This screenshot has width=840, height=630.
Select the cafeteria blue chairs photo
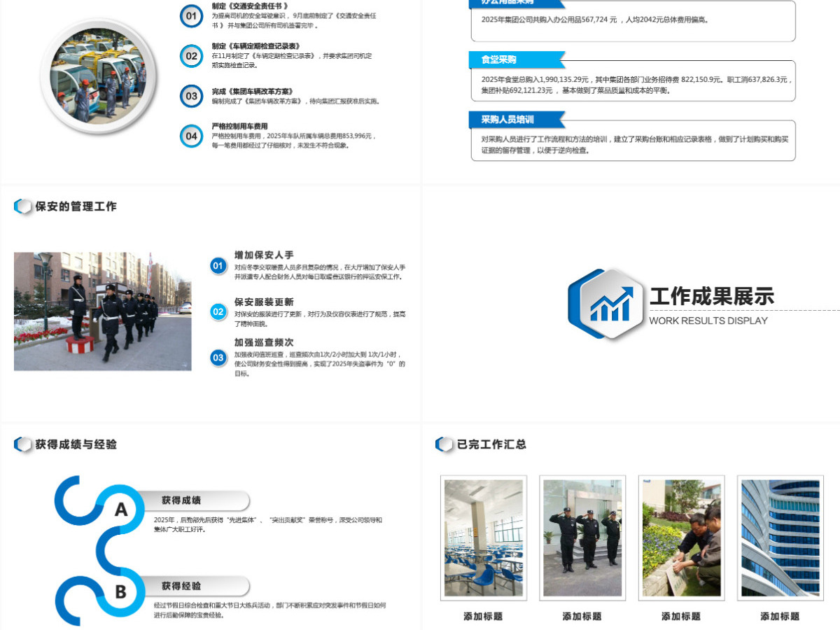(484, 538)
